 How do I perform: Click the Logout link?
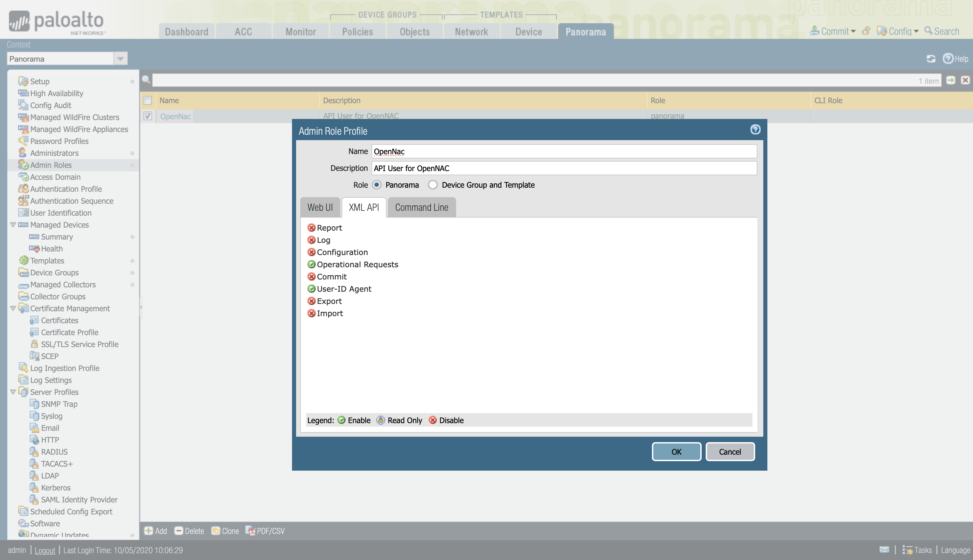click(45, 550)
